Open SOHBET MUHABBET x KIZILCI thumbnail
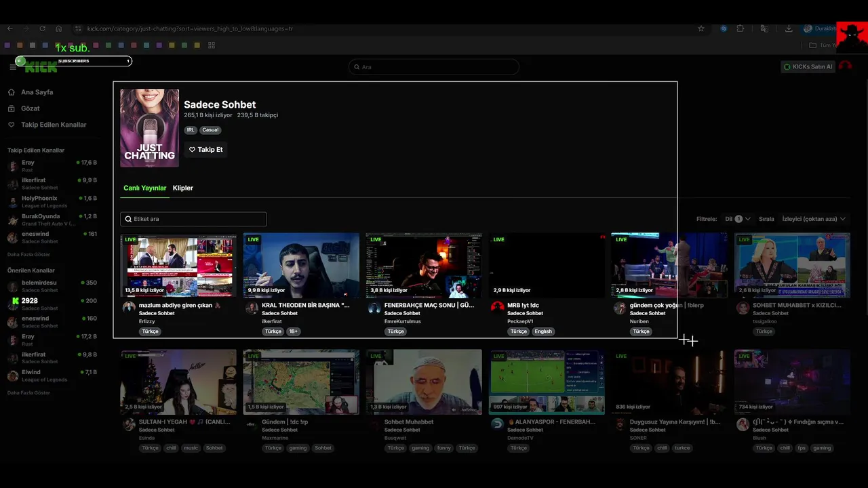The height and width of the screenshot is (488, 868). (792, 265)
